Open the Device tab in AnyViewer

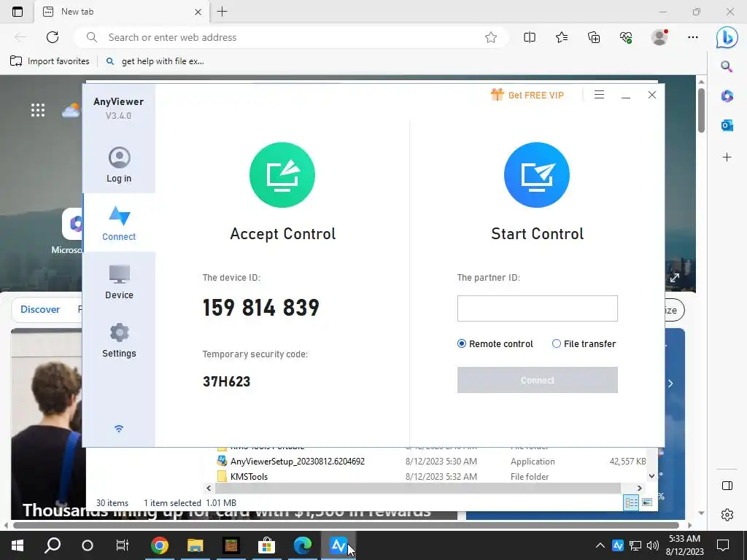coord(119,282)
